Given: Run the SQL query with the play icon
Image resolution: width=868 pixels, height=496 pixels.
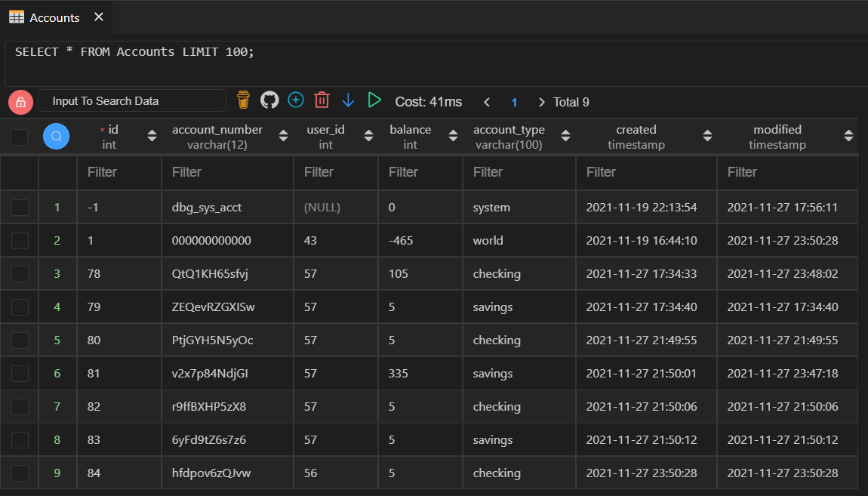Looking at the screenshot, I should point(374,99).
